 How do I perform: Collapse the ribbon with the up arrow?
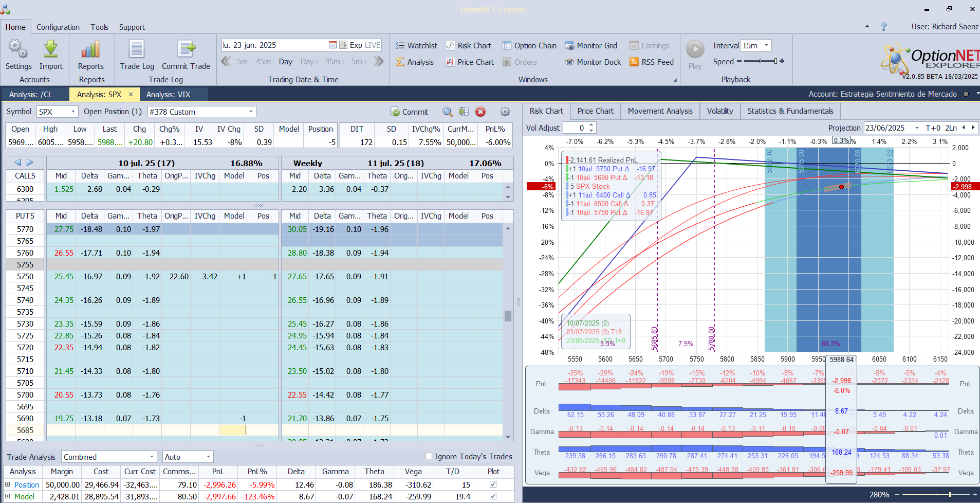[867, 26]
